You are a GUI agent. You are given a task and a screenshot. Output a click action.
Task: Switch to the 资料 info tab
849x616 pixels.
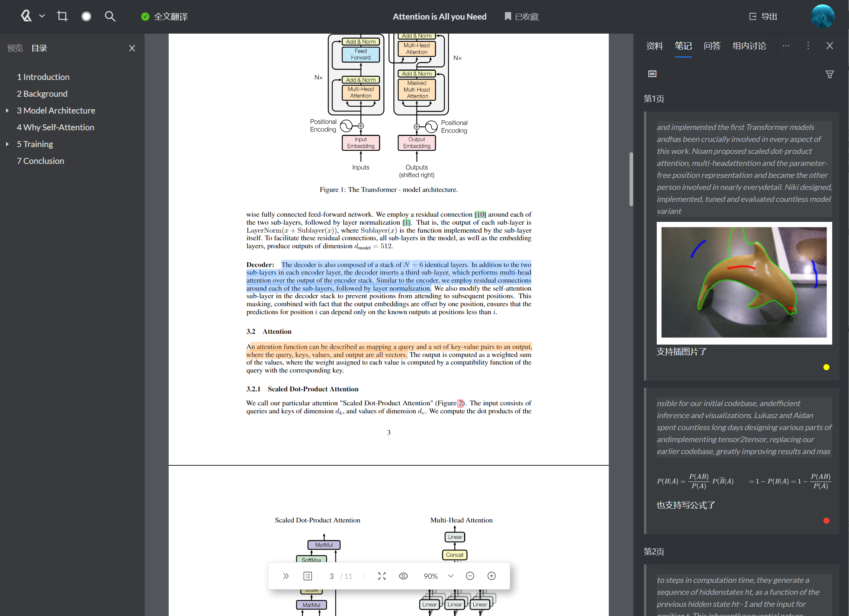click(654, 46)
